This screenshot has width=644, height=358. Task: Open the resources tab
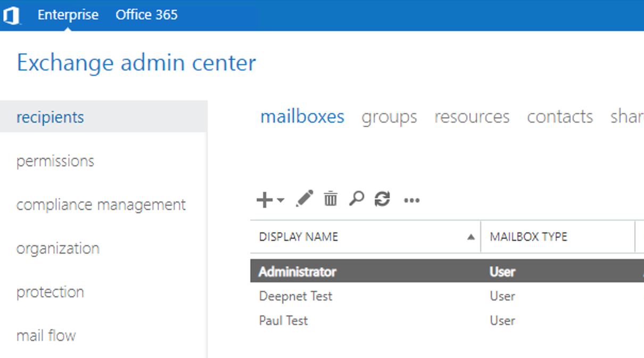click(472, 117)
